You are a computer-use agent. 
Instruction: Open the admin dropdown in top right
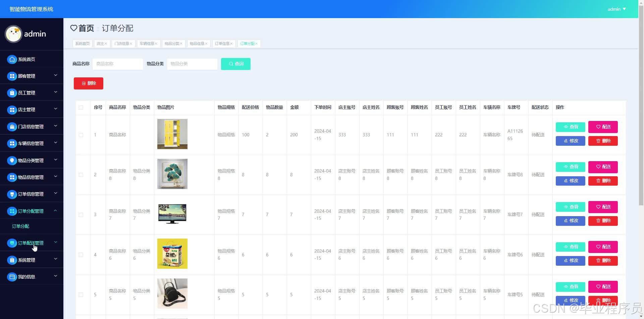616,9
